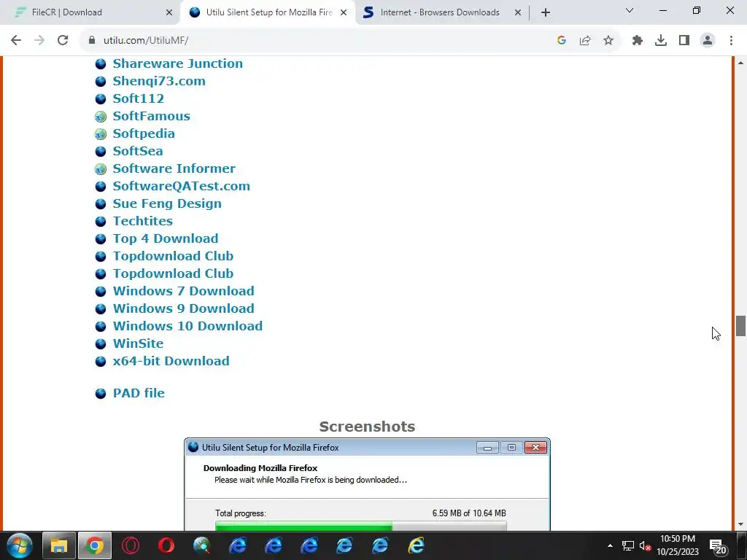Switch to Utilu Silent Setup tab
747x560 pixels.
(x=268, y=12)
